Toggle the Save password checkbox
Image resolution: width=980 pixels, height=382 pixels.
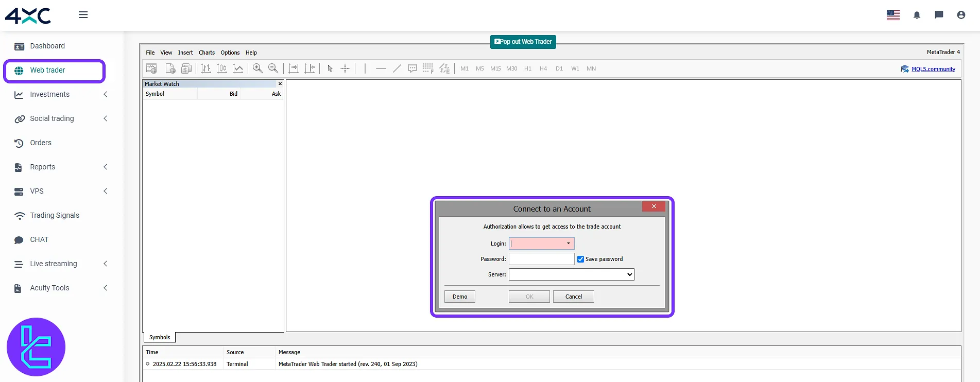click(x=580, y=259)
